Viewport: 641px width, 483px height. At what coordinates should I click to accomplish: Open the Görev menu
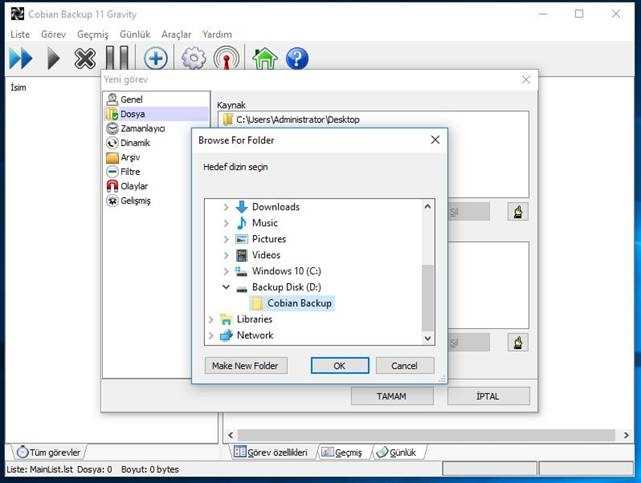point(54,34)
